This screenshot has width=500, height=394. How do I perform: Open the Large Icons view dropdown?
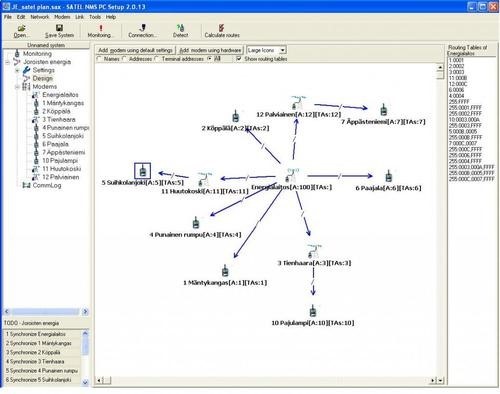[283, 50]
